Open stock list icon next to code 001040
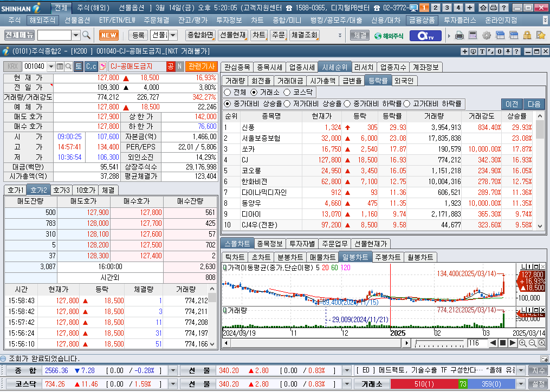This screenshot has width=550, height=392. click(60, 66)
